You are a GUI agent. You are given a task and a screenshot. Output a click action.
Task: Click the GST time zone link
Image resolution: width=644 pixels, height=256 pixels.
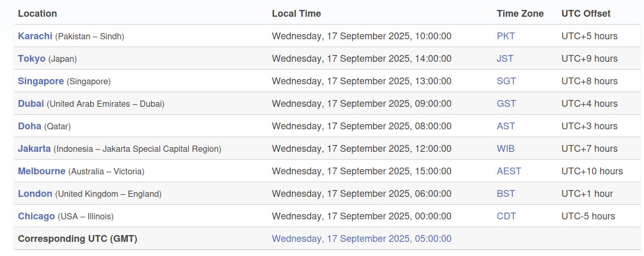click(506, 104)
